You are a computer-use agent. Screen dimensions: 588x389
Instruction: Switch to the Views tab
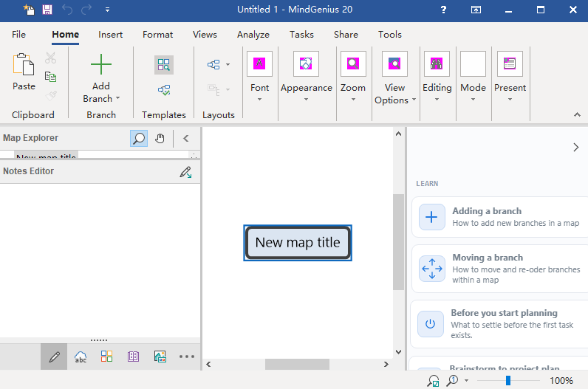[x=205, y=35]
